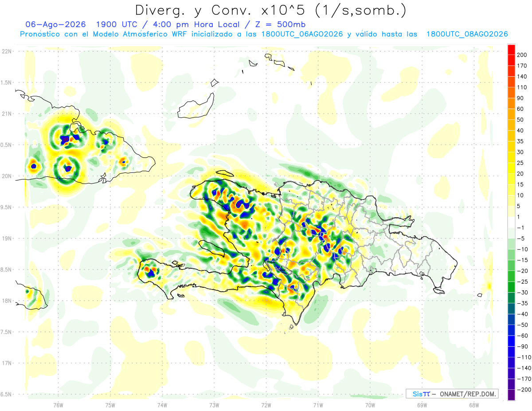Viewport: 532px width, 411px height.
Task: Click the '72W' longitude label
Action: click(x=266, y=405)
